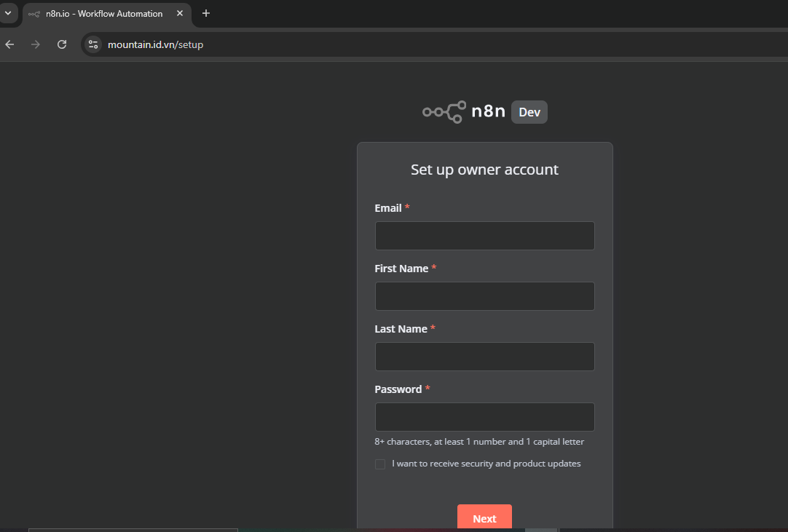The width and height of the screenshot is (788, 532).
Task: Click the 'Set up owner account' heading
Action: coord(484,170)
